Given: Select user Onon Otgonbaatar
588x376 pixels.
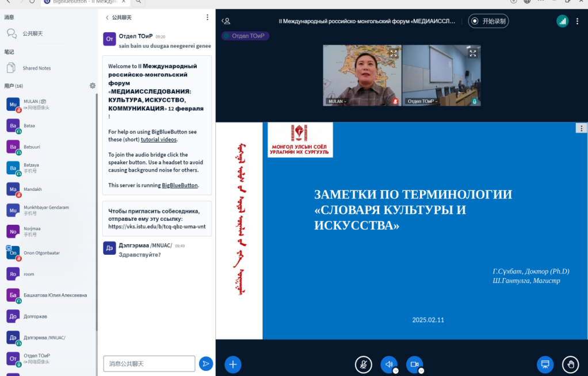Looking at the screenshot, I should point(49,253).
